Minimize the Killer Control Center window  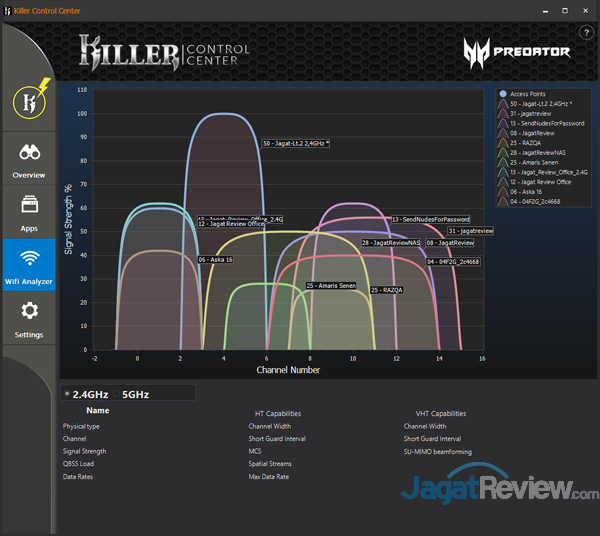pyautogui.click(x=545, y=11)
